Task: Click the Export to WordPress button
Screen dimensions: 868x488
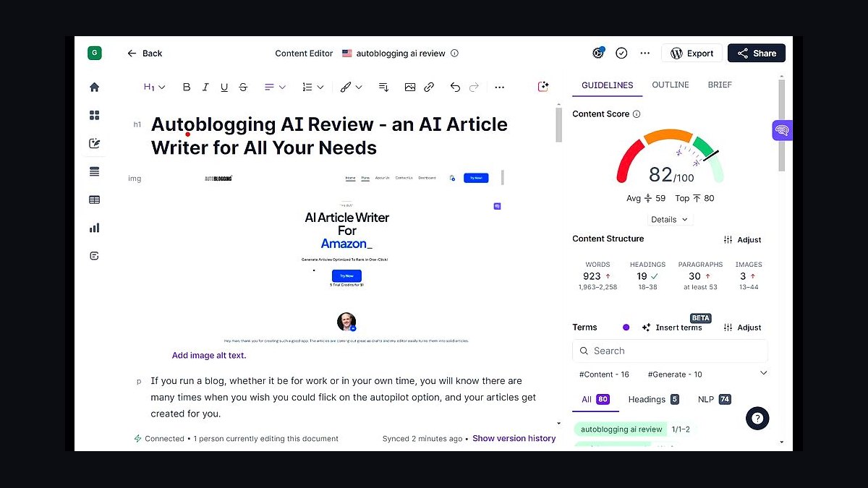Action: tap(692, 53)
